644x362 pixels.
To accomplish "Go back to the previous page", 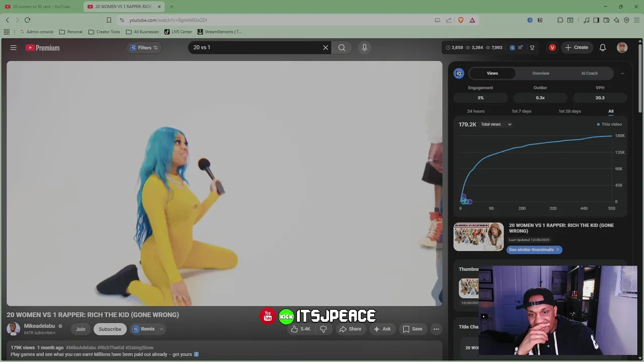I will pos(8,20).
